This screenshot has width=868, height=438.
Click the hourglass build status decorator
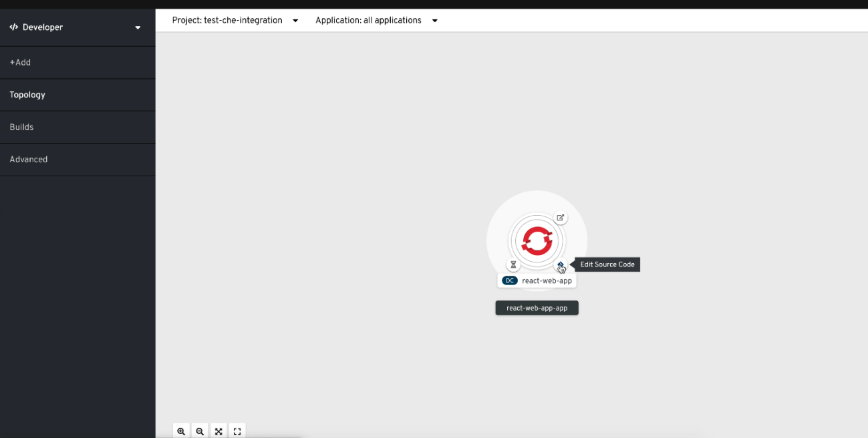tap(513, 264)
